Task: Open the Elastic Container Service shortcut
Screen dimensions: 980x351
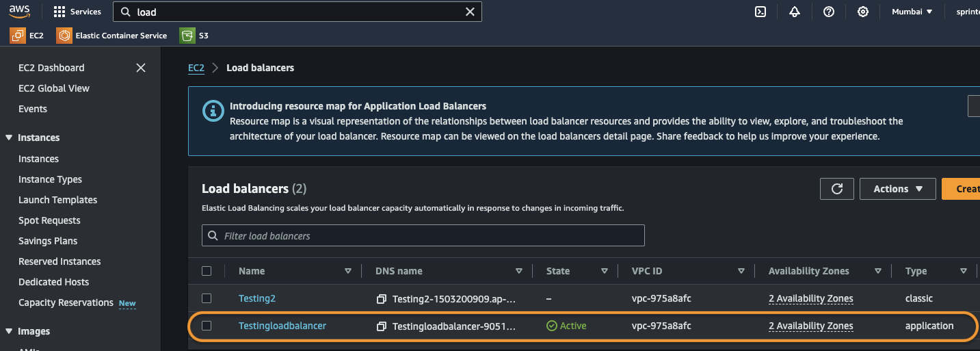Action: pos(111,35)
